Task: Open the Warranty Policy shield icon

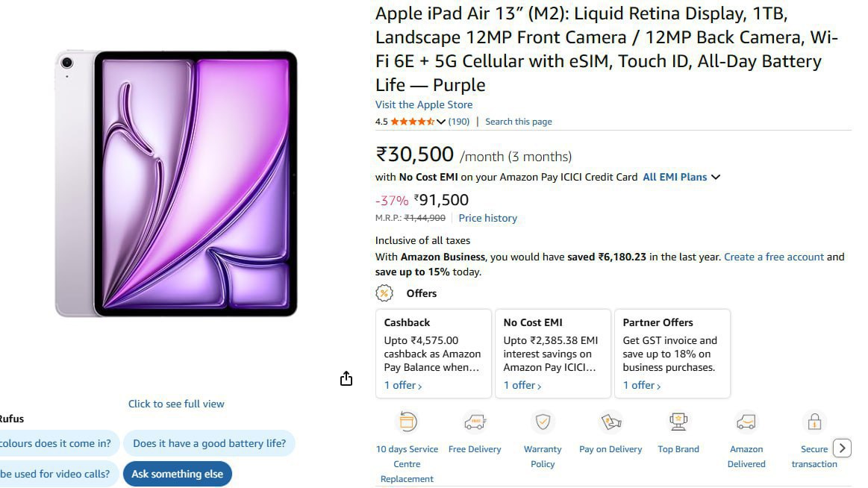Action: 543,422
